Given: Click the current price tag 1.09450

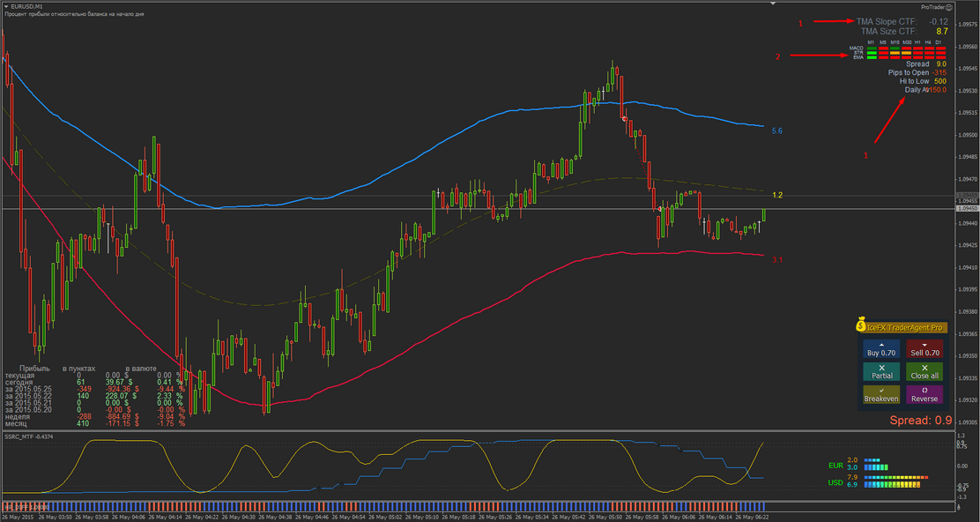Looking at the screenshot, I should (x=966, y=209).
